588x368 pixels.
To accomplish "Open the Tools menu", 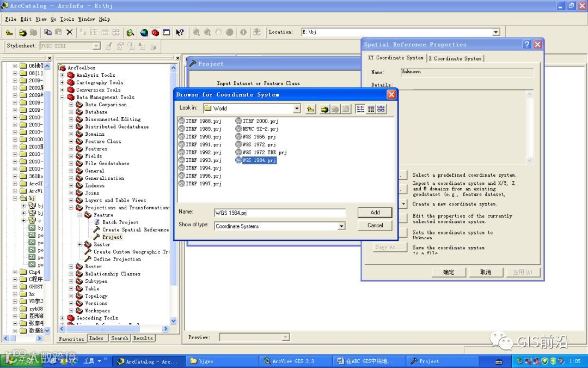I will tap(67, 19).
